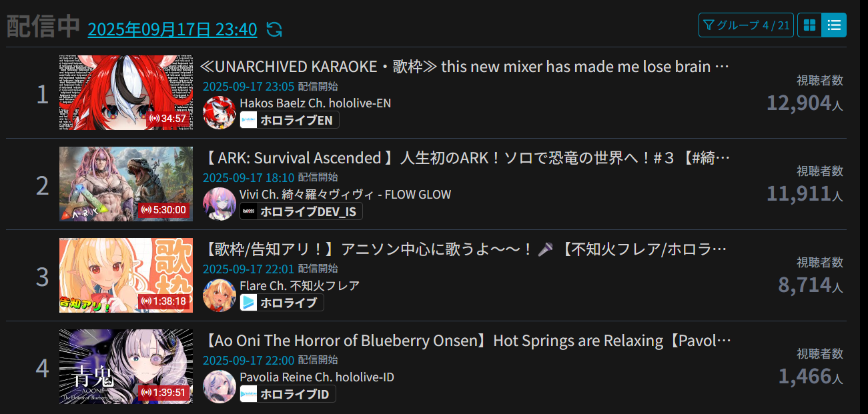
Task: Open Flare Ch. 不知火フレア channel name
Action: [x=300, y=285]
